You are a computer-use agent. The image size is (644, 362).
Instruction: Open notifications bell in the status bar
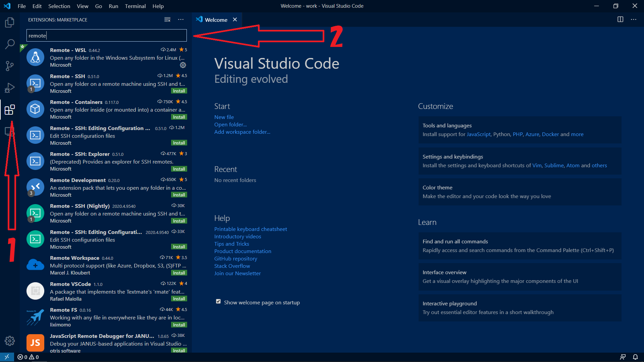(x=636, y=357)
